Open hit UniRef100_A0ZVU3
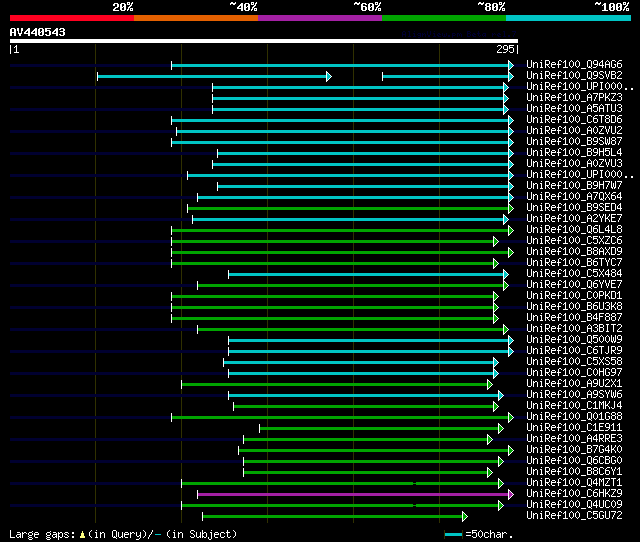The width and height of the screenshot is (640, 542). tap(574, 163)
